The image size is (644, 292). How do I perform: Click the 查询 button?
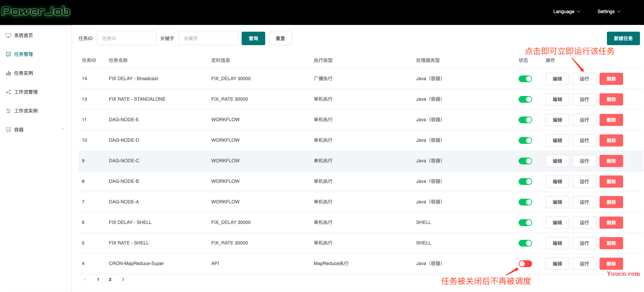click(253, 38)
